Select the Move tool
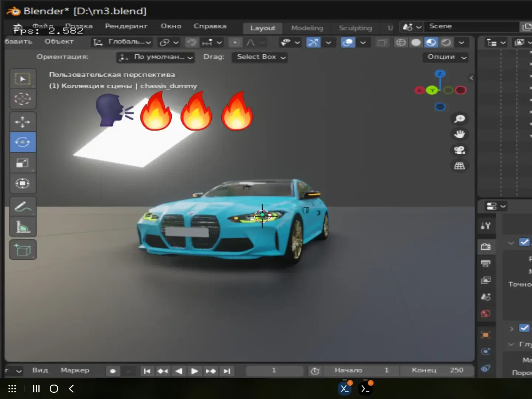This screenshot has height=399, width=532. [x=23, y=122]
